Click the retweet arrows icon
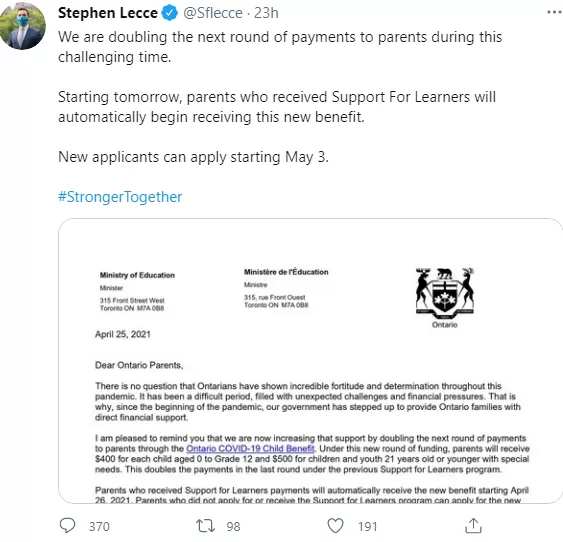 pyautogui.click(x=205, y=526)
